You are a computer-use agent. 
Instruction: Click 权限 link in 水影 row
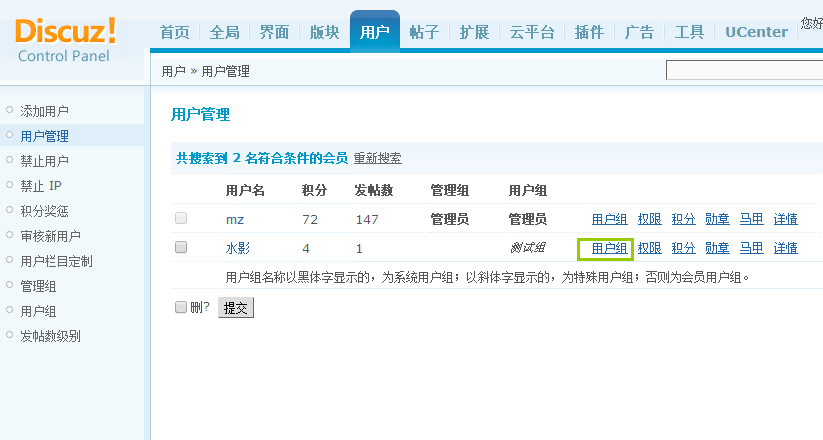tap(650, 248)
